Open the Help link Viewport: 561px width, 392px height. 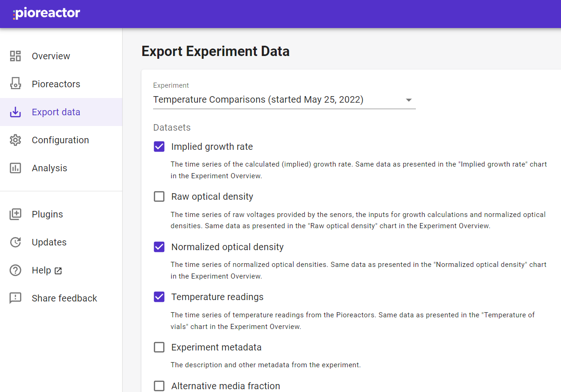coord(61,270)
